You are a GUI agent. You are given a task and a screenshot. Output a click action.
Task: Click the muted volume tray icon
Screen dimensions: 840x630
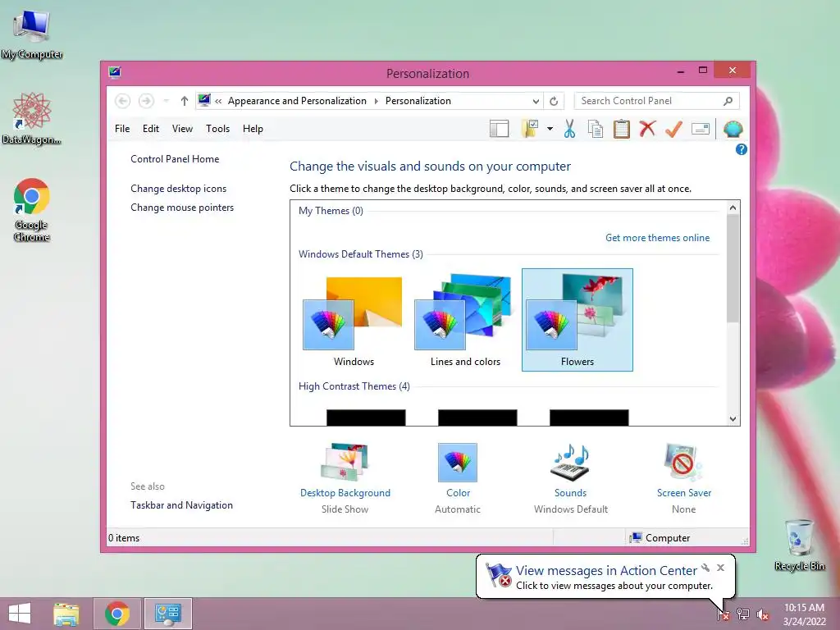click(x=763, y=615)
